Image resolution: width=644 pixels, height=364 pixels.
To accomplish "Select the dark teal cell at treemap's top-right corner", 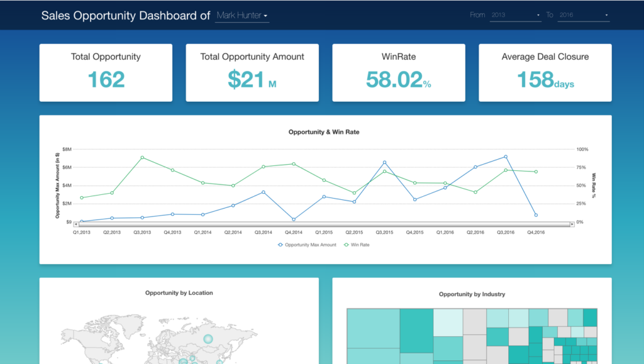I will (590, 318).
